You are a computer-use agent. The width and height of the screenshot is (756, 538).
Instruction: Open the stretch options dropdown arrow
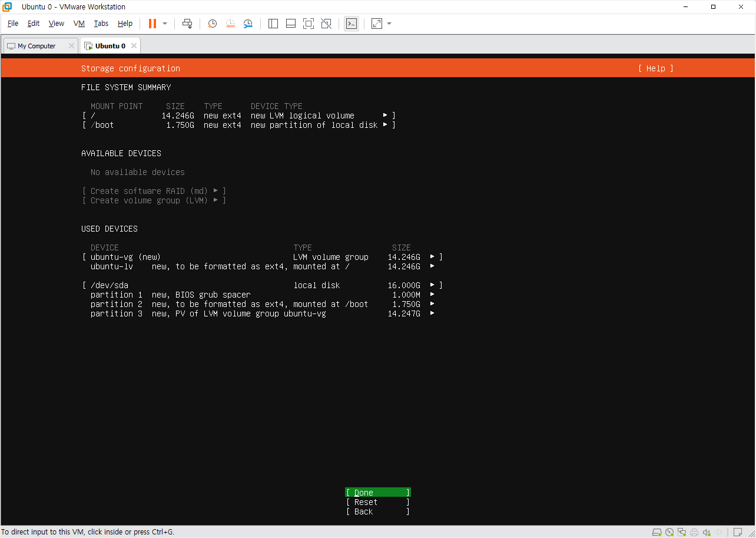point(389,24)
